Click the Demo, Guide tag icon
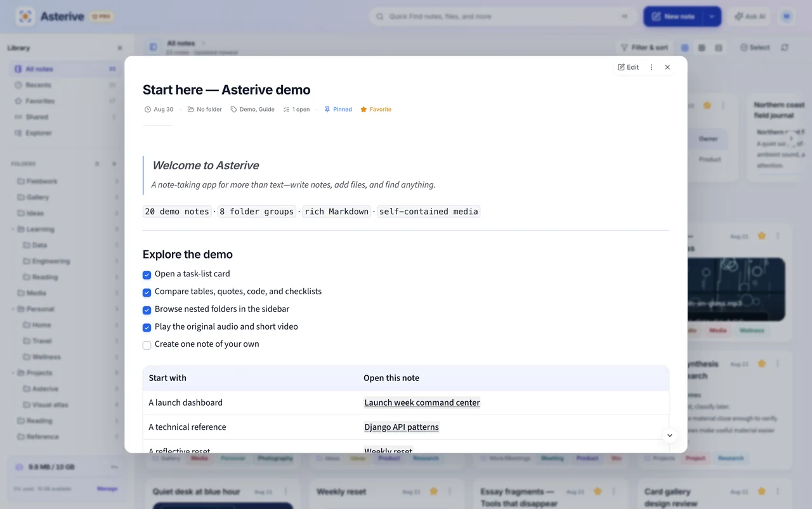This screenshot has width=812, height=509. (233, 110)
